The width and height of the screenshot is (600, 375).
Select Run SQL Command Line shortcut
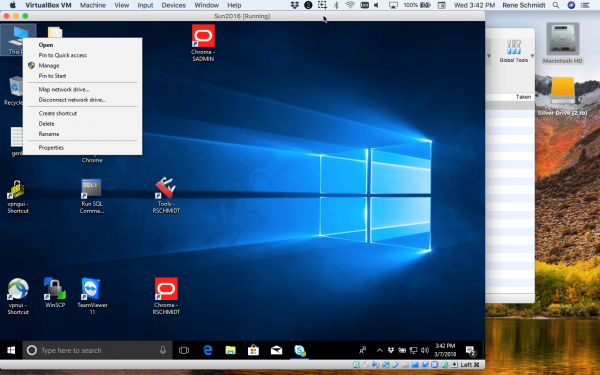click(x=92, y=196)
